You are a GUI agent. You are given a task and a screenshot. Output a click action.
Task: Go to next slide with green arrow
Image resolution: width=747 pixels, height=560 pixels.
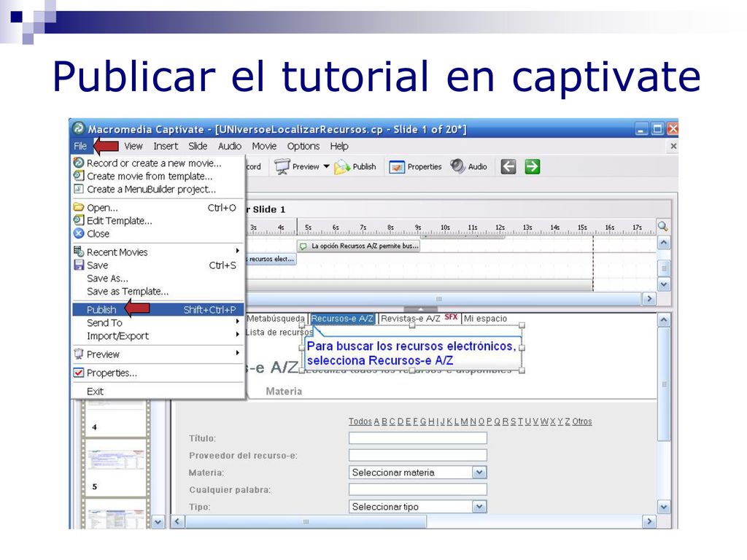532,167
